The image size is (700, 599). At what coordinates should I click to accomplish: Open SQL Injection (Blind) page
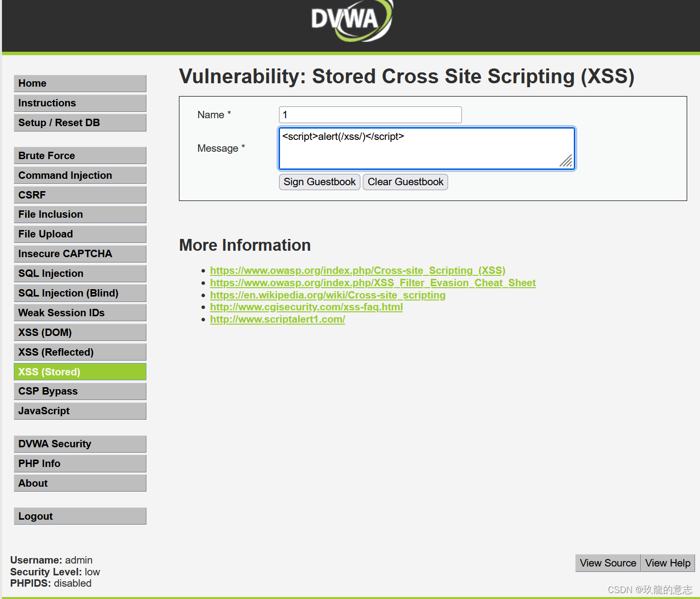tap(80, 293)
